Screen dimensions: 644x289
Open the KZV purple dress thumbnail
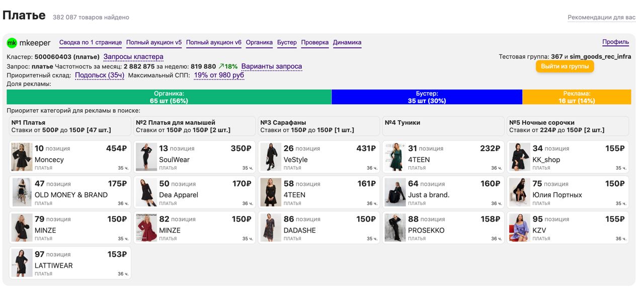tap(520, 227)
